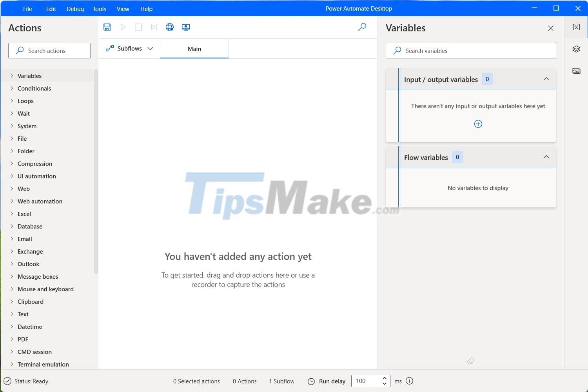This screenshot has height=392, width=588.
Task: Stop the flow run
Action: (138, 27)
